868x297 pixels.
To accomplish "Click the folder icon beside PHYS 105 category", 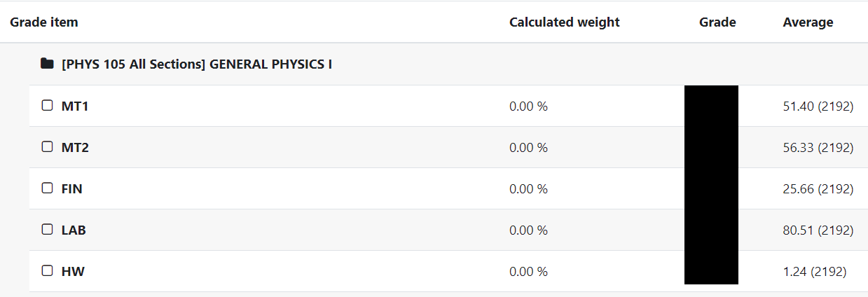I will click(x=47, y=64).
